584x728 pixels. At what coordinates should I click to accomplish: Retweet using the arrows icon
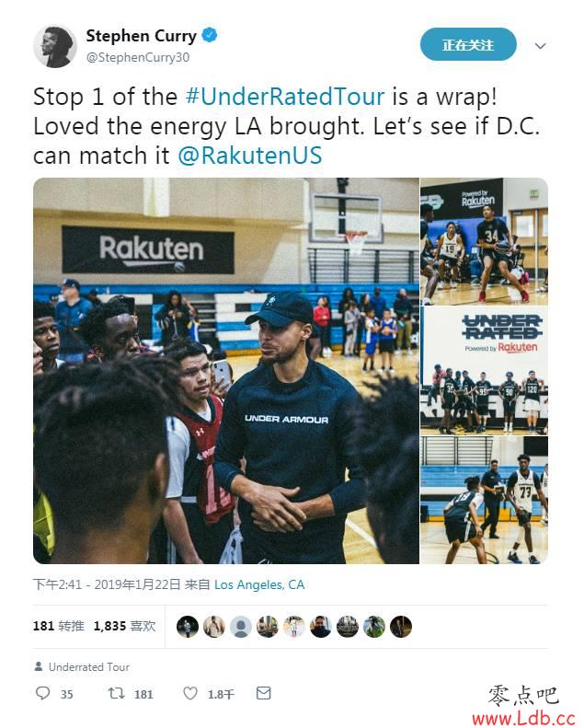tap(116, 694)
